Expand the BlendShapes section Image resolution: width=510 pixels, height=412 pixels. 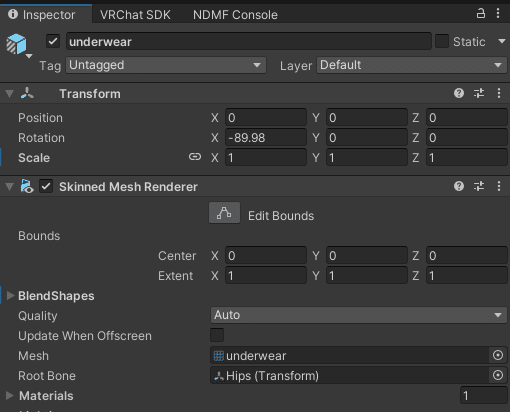tap(10, 296)
